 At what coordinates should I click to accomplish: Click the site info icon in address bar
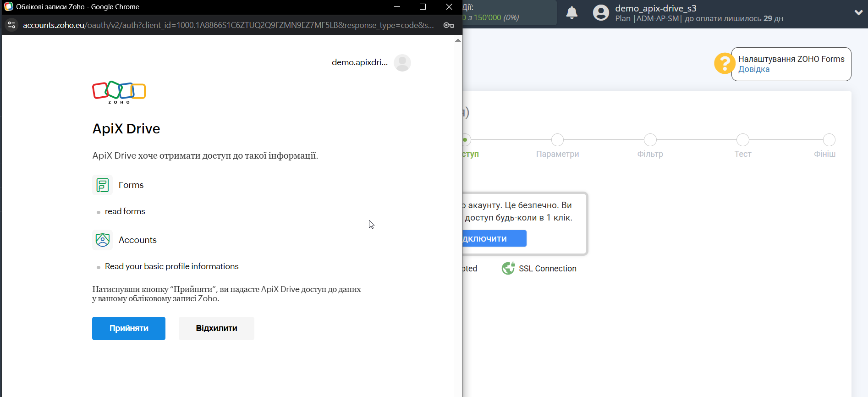tap(12, 25)
